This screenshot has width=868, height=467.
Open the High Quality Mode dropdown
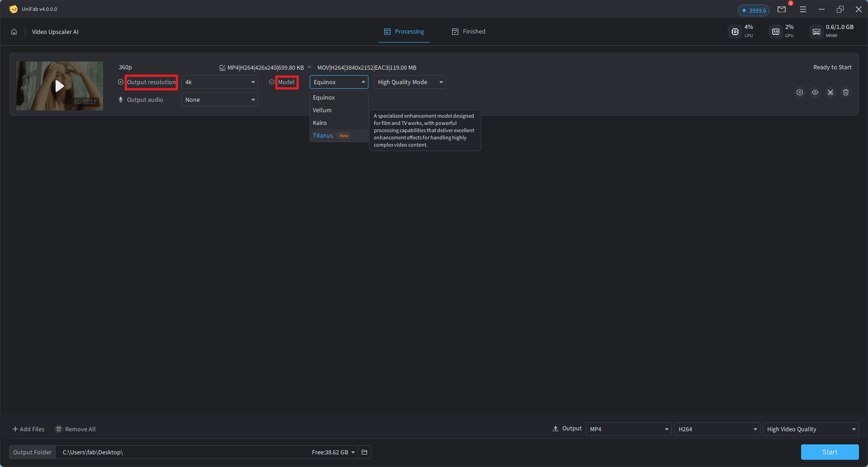410,82
